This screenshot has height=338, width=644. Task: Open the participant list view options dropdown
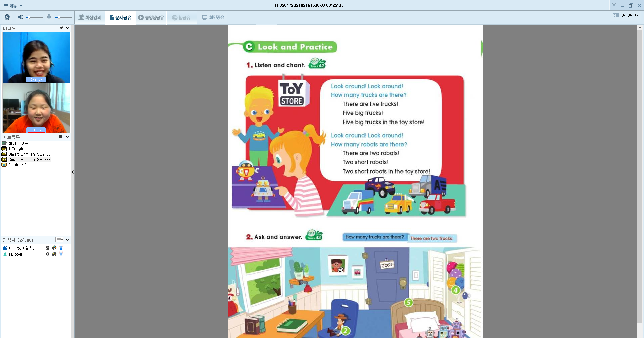(60, 240)
